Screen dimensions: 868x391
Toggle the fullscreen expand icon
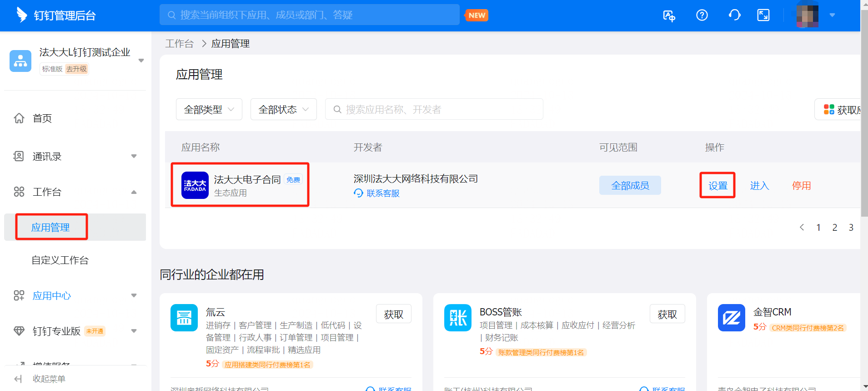coord(763,15)
